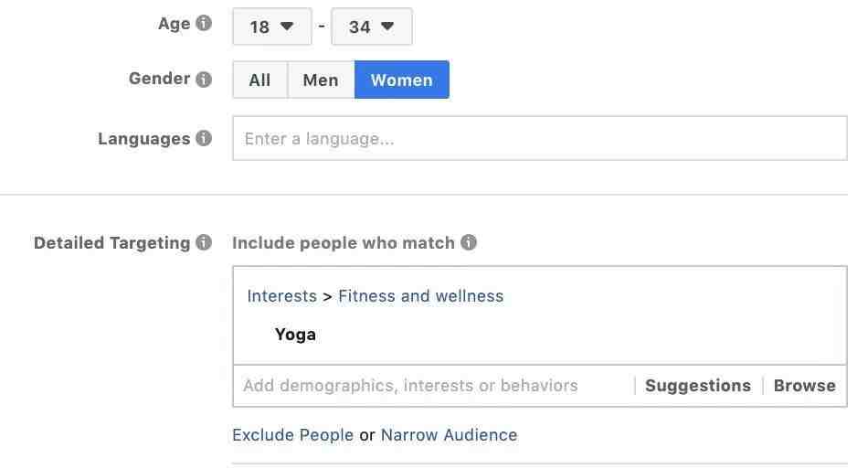Select the Yoga interest entry
Viewport: 868px width, 469px height.
click(x=296, y=335)
